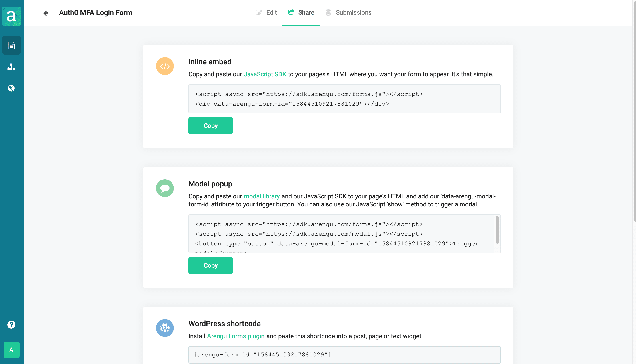Click the Inline embed code icon
The width and height of the screenshot is (636, 364).
coord(165,66)
